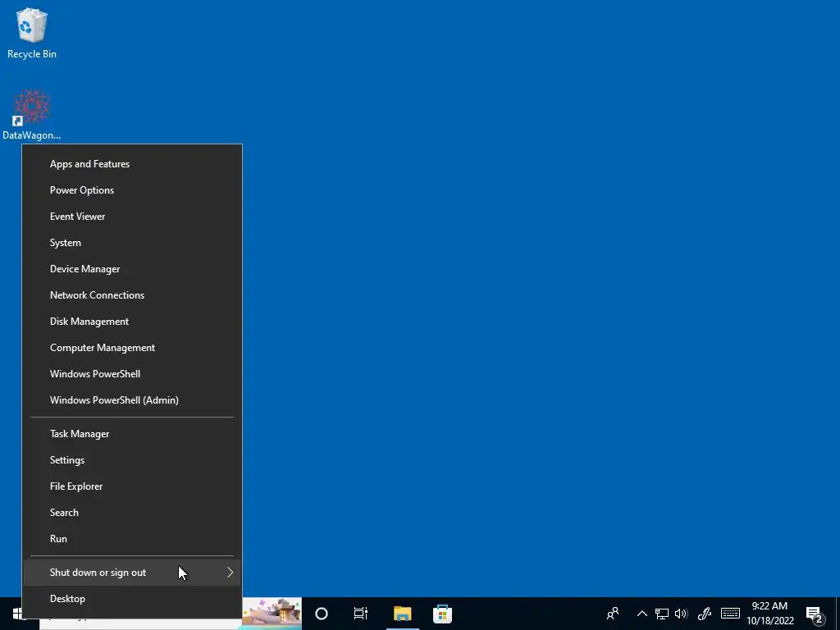Open the Action Center notifications icon
840x630 pixels.
click(x=815, y=614)
